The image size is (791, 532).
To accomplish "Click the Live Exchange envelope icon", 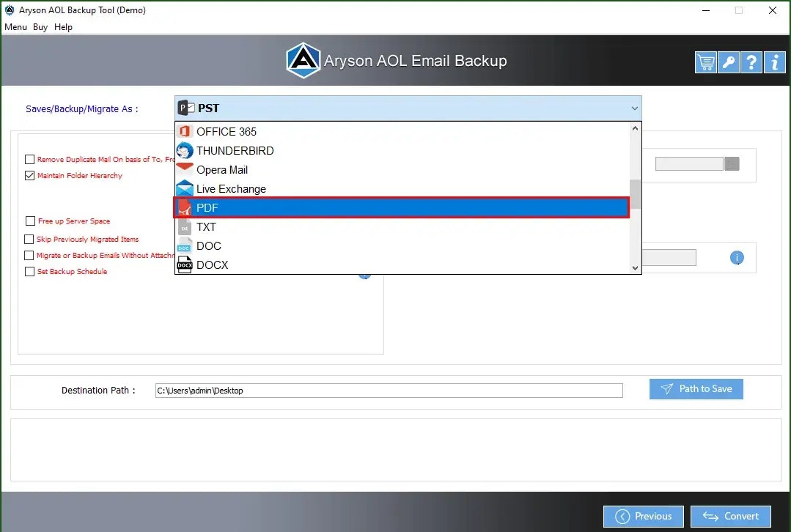I will tap(185, 188).
